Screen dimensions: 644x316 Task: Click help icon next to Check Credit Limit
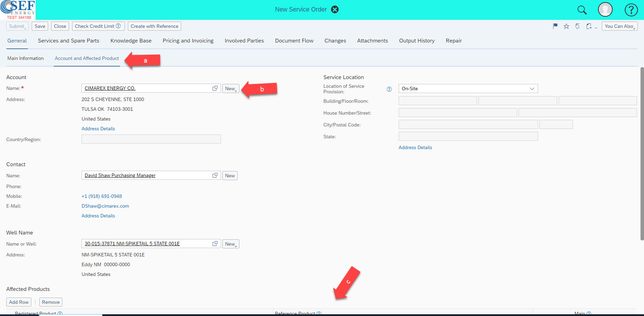(118, 26)
